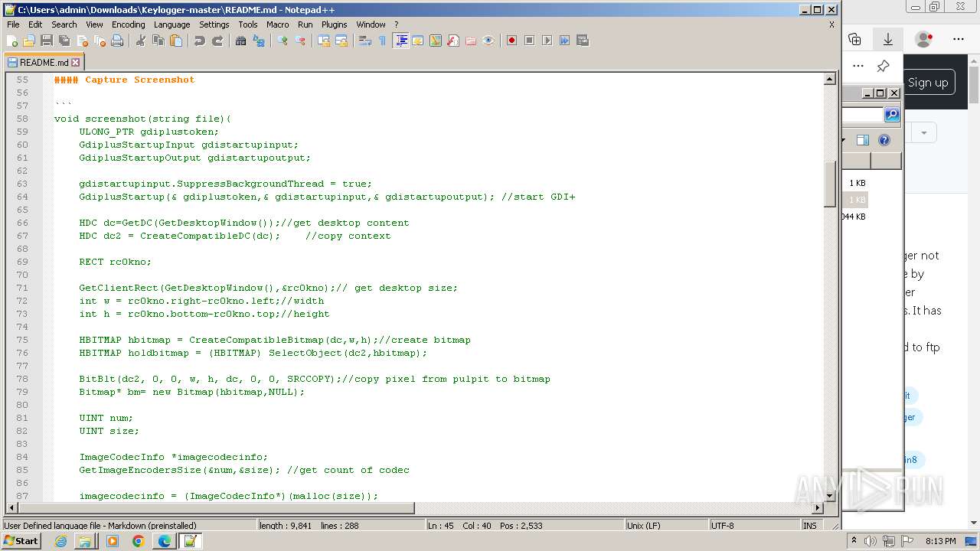This screenshot has height=551, width=980.
Task: Toggle show all characters pilcrow icon
Action: [383, 41]
